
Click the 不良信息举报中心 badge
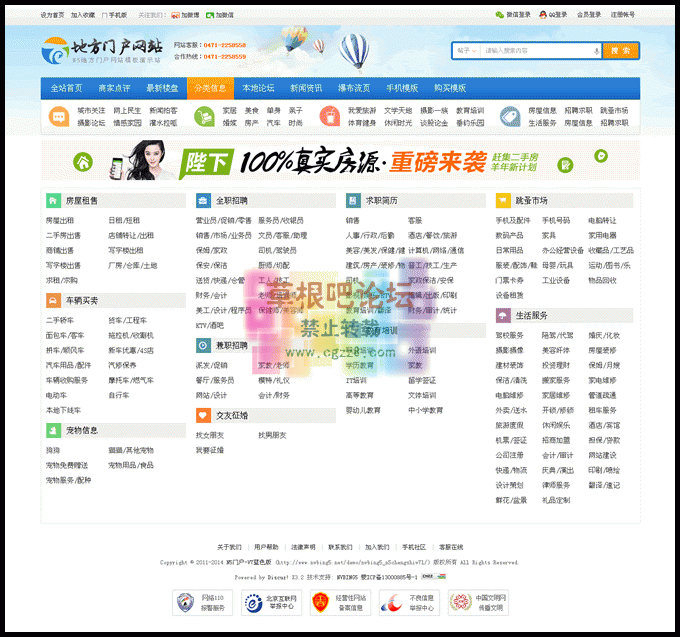(x=409, y=603)
